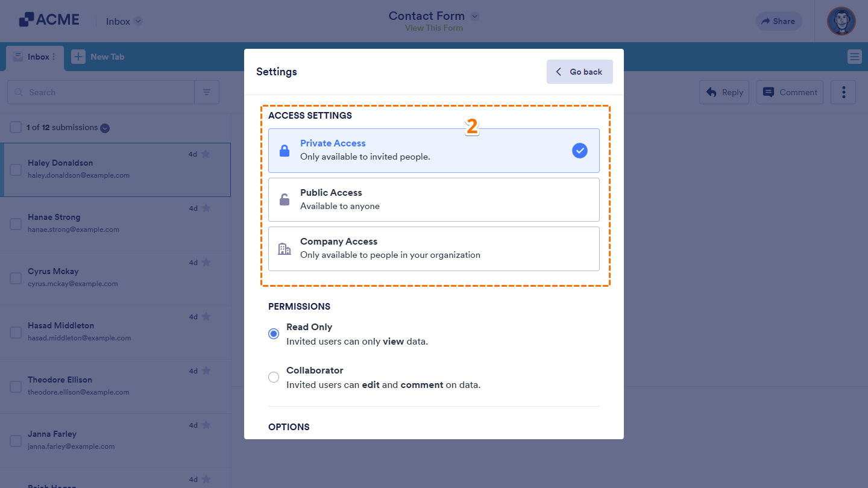The width and height of the screenshot is (868, 488).
Task: Open the filter icon next to search
Action: [207, 92]
